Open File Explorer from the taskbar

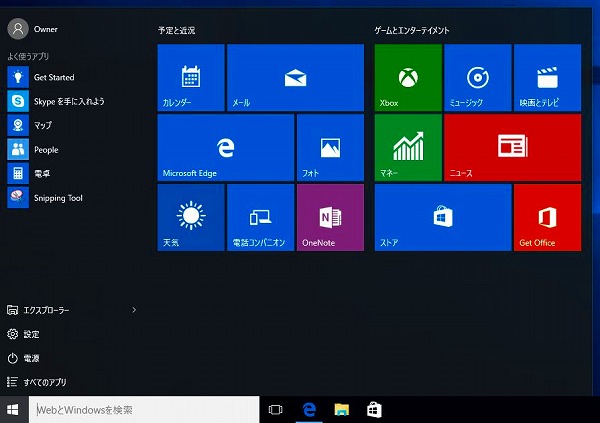342,410
